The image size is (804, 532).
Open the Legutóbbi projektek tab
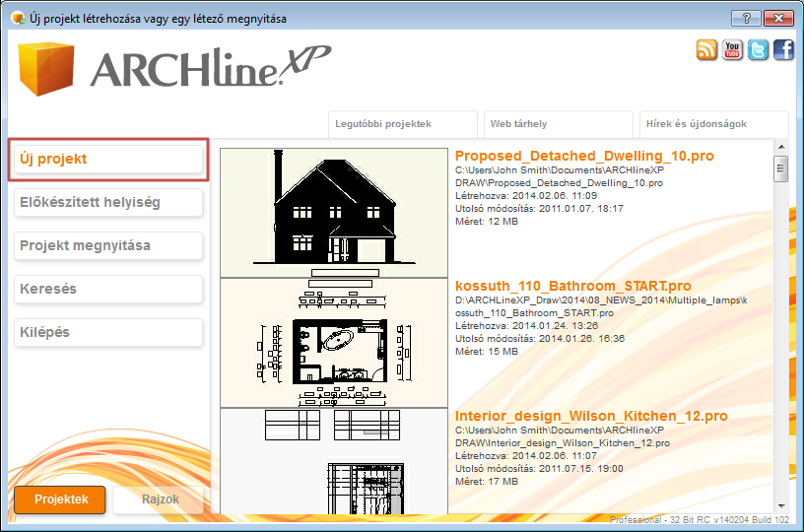(x=403, y=124)
